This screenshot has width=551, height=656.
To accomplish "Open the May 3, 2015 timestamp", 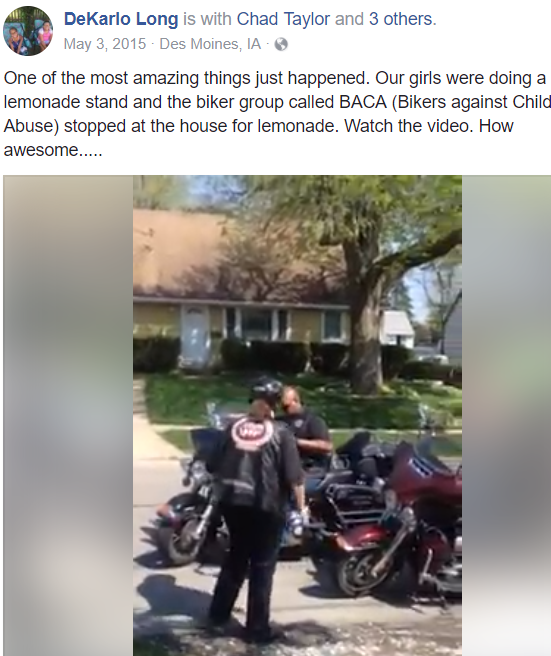I will pyautogui.click(x=105, y=44).
